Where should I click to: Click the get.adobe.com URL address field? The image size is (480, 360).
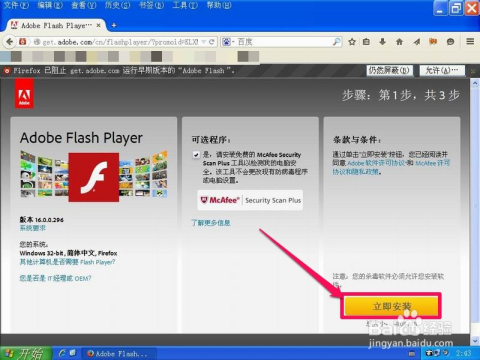120,42
